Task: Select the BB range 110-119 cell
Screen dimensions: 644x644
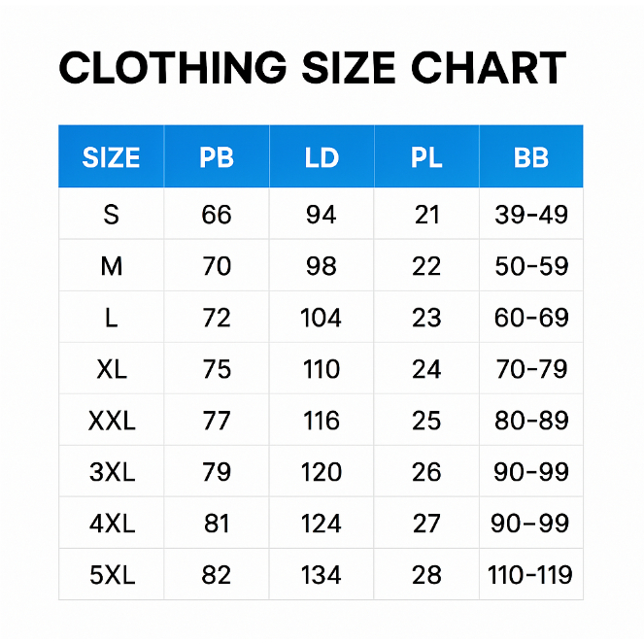Action: (531, 575)
